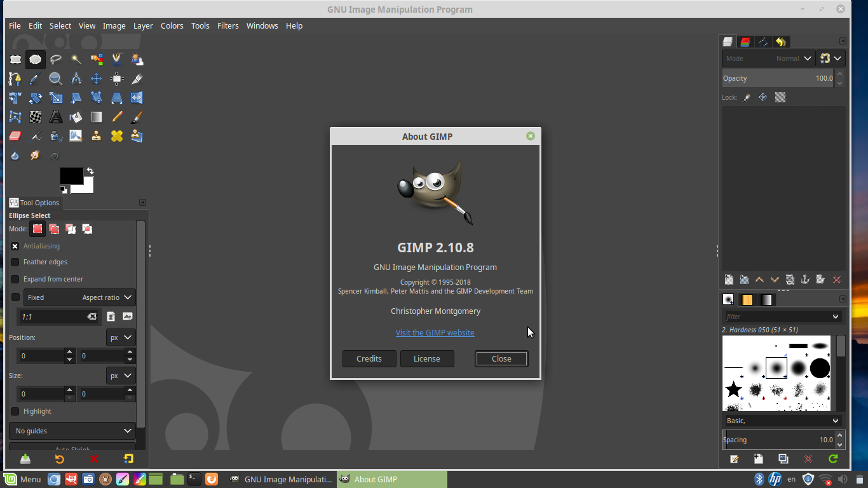
Task: Select the Paintbrush tool
Action: click(137, 117)
